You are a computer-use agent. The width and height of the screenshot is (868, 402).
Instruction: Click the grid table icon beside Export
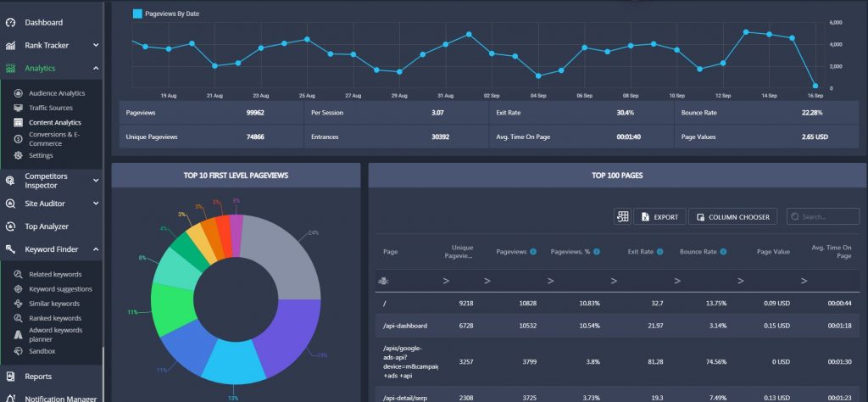point(622,216)
